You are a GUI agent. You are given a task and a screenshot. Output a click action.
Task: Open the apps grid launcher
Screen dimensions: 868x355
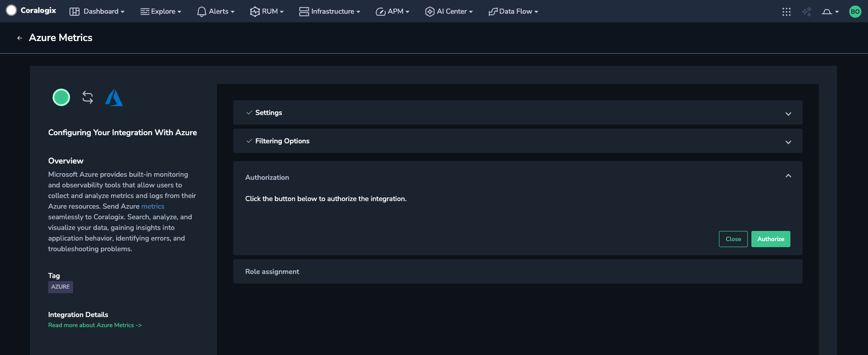[x=786, y=12]
